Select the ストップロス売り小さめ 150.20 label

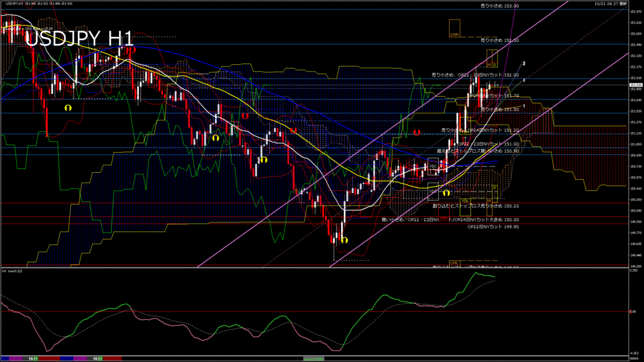[475, 206]
